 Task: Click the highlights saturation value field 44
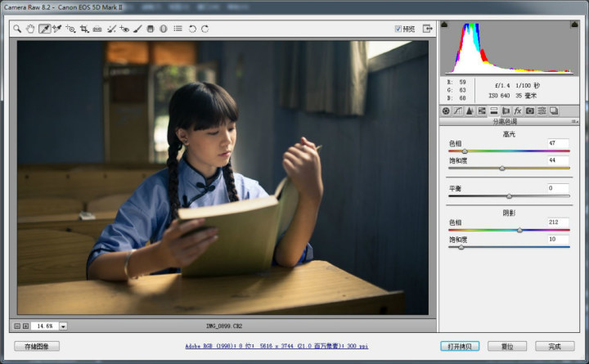tap(558, 160)
